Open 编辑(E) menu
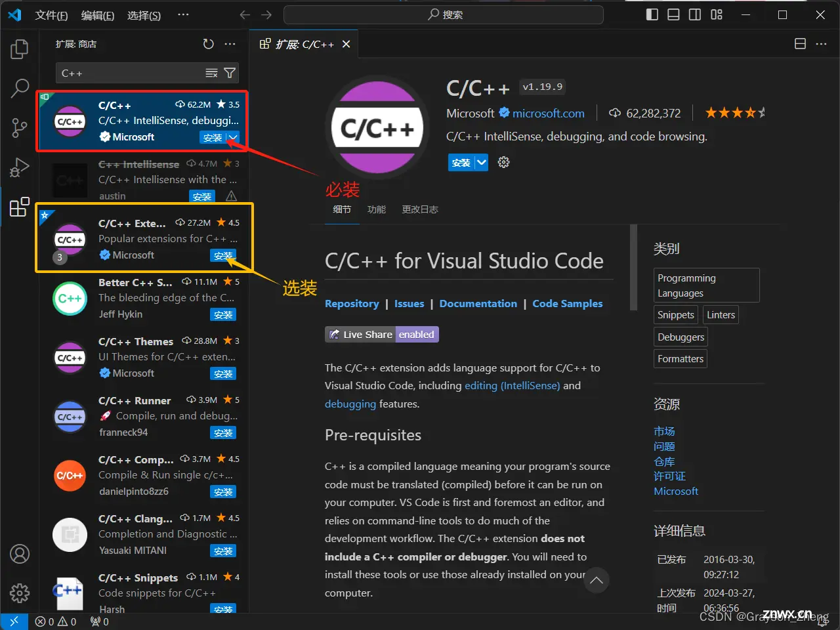Viewport: 840px width, 630px height. click(98, 15)
